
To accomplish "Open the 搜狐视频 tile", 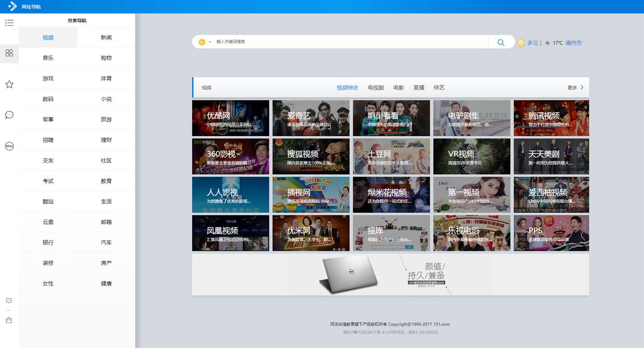I will coord(311,156).
